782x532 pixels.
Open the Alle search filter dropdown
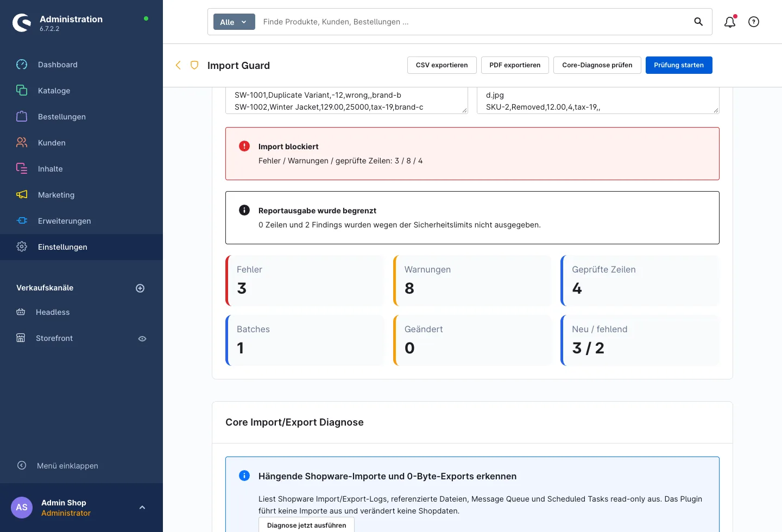(234, 22)
